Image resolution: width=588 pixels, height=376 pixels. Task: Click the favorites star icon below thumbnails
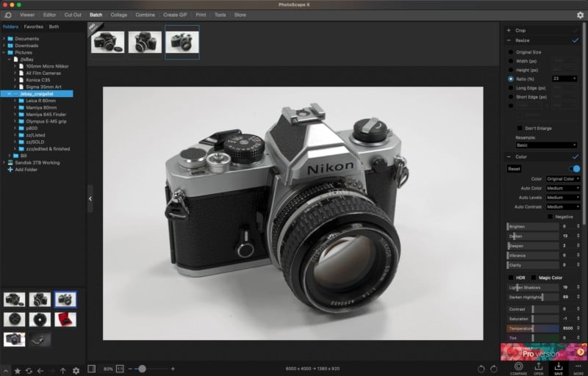[16, 370]
